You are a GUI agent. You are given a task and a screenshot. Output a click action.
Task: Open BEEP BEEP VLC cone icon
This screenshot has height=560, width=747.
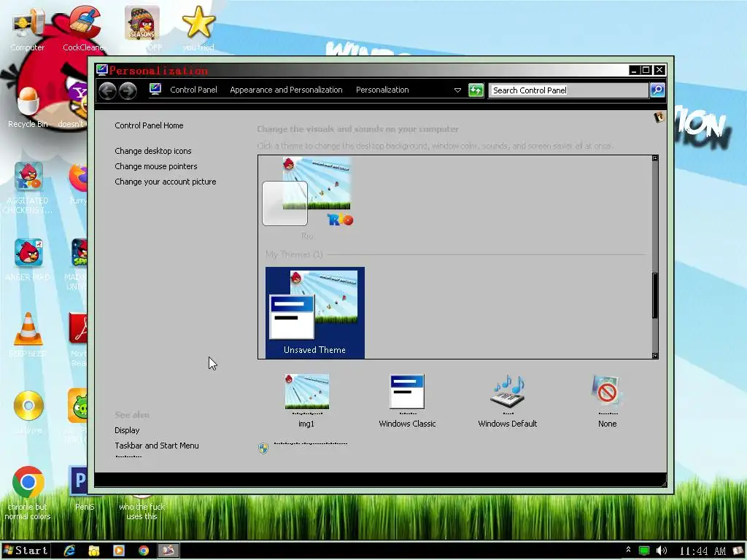[28, 334]
